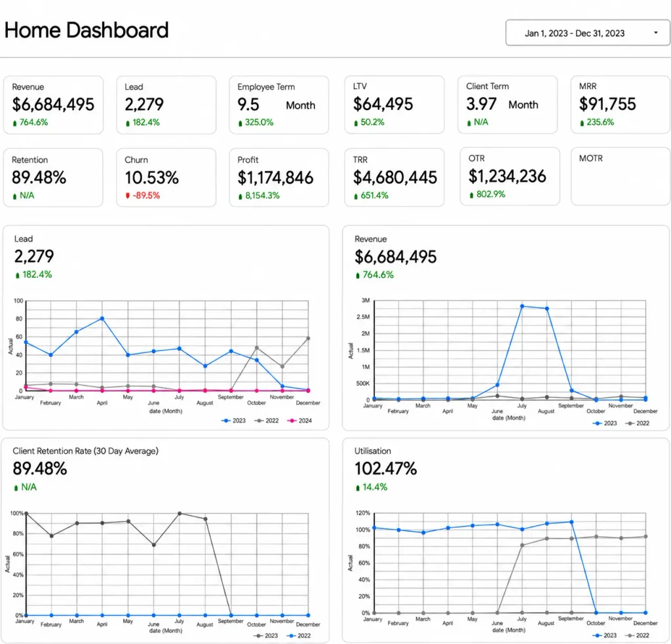The width and height of the screenshot is (671, 644).
Task: Click the red -89.5% churn change indicator
Action: 142,195
